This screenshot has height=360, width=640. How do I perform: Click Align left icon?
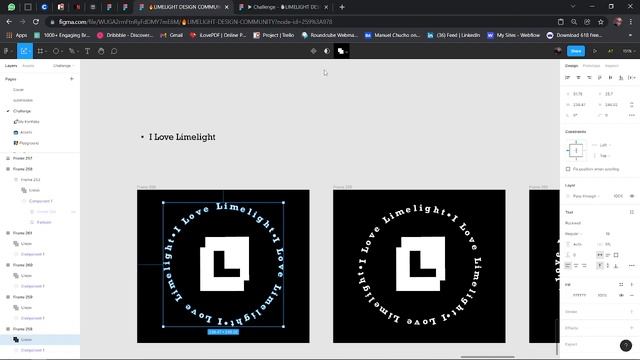click(567, 78)
